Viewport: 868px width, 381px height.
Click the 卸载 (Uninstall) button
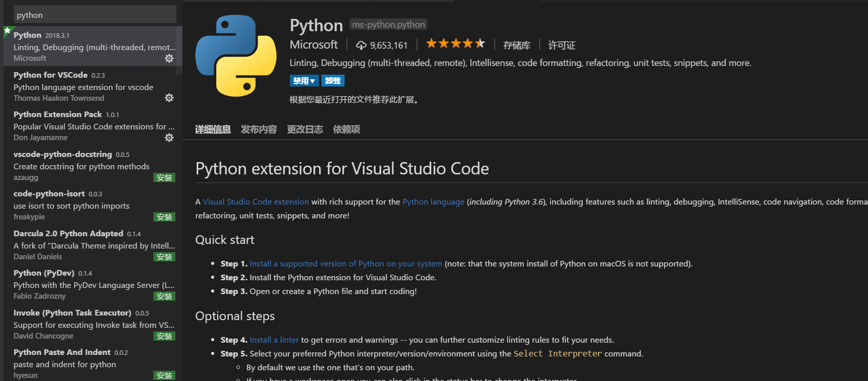[333, 81]
